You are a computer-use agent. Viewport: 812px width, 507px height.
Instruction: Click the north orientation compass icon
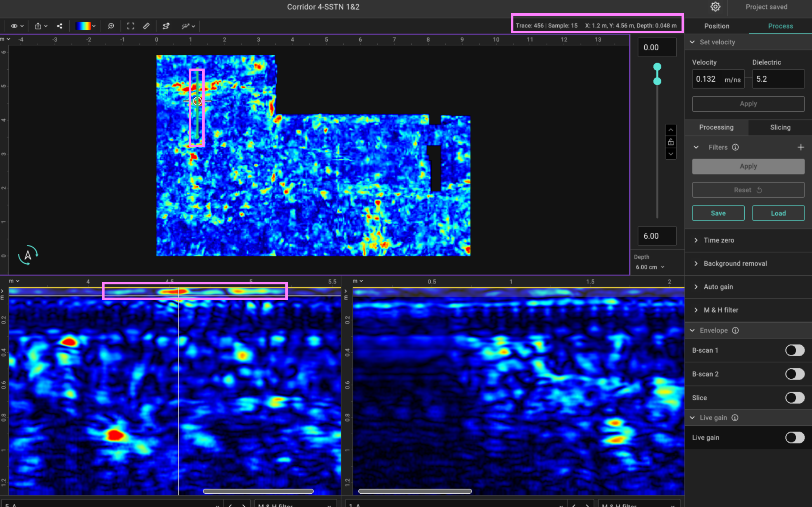click(28, 255)
